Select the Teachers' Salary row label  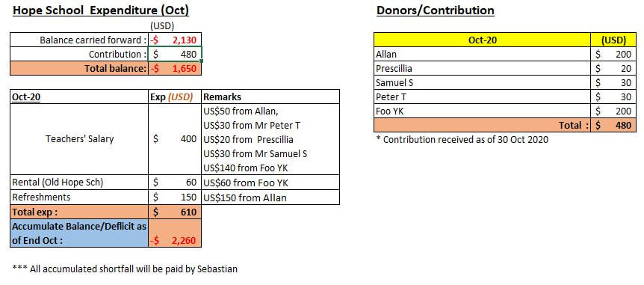[x=79, y=139]
